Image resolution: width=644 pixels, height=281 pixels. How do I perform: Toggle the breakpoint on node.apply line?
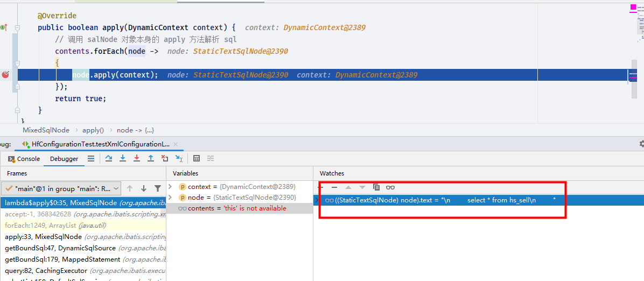[5, 75]
